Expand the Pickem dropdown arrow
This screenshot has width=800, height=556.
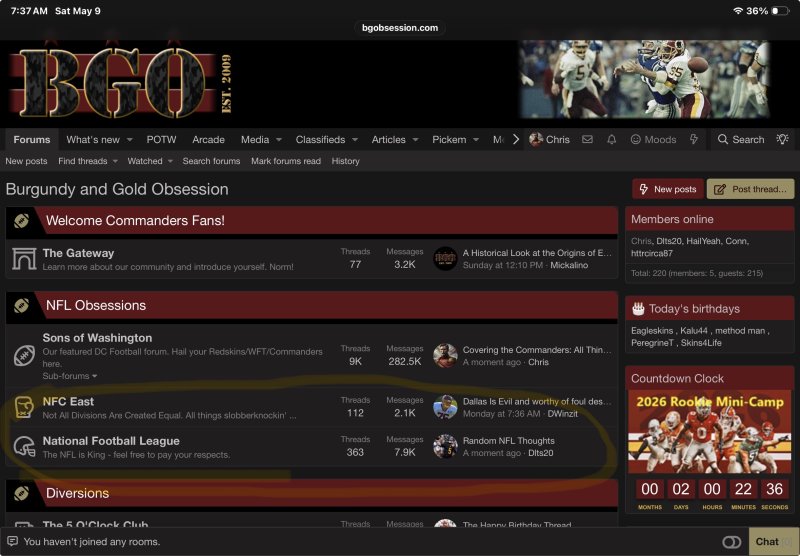[476, 140]
